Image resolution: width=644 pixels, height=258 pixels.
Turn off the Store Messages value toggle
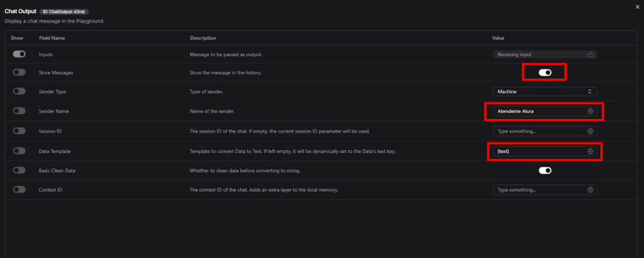click(545, 73)
